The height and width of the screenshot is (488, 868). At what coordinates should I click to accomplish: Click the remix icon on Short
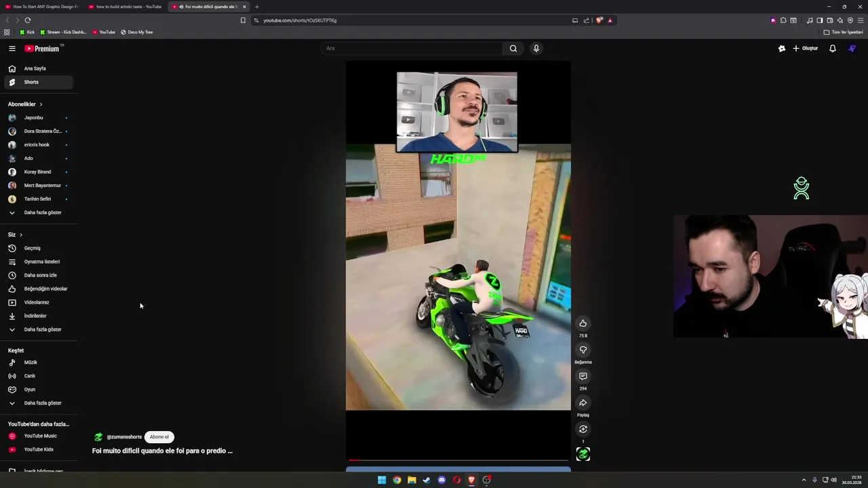[x=583, y=429]
